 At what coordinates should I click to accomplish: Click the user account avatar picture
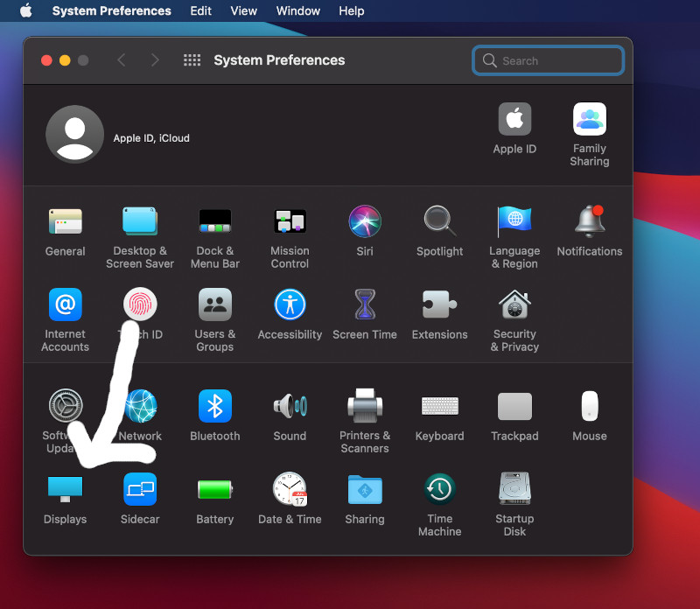coord(75,134)
